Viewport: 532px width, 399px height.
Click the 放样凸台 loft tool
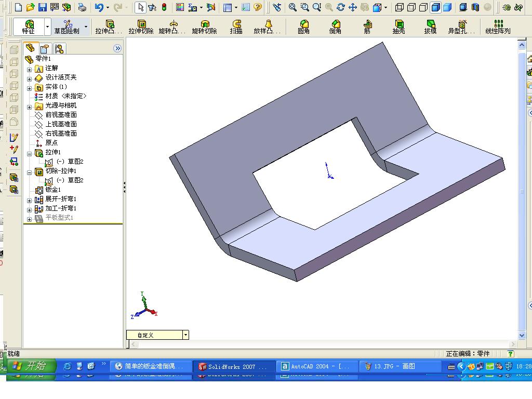click(268, 27)
